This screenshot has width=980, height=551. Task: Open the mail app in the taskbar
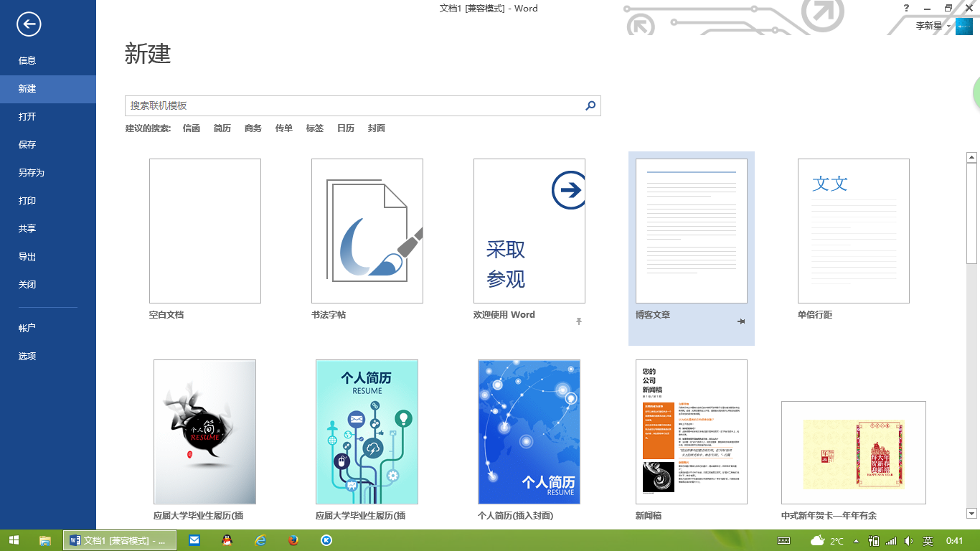194,540
